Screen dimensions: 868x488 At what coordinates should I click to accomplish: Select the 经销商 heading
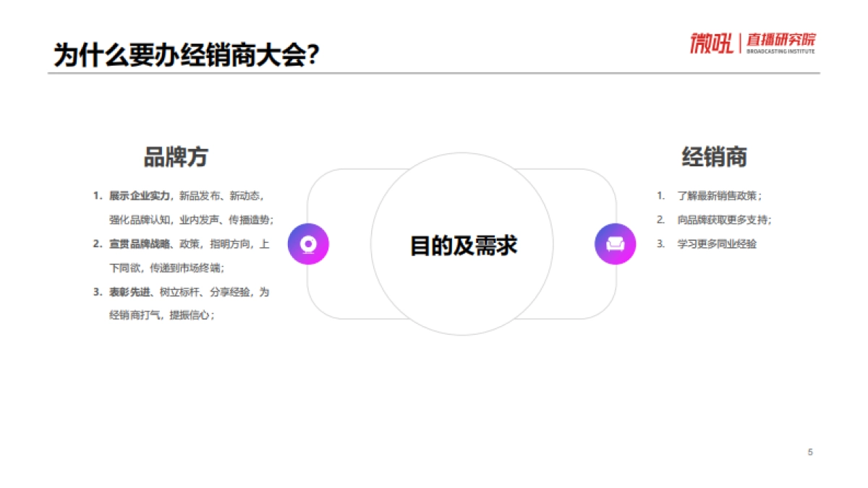point(715,154)
